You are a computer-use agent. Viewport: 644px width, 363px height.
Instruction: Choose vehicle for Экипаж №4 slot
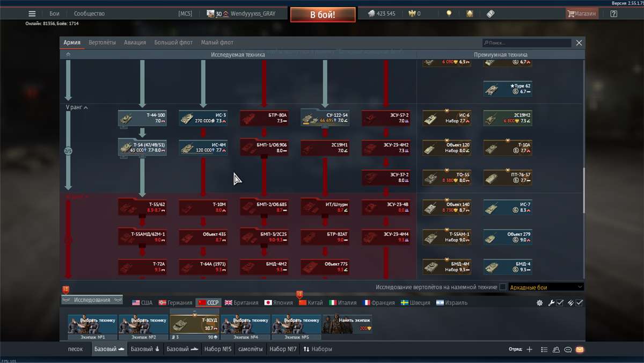point(245,324)
